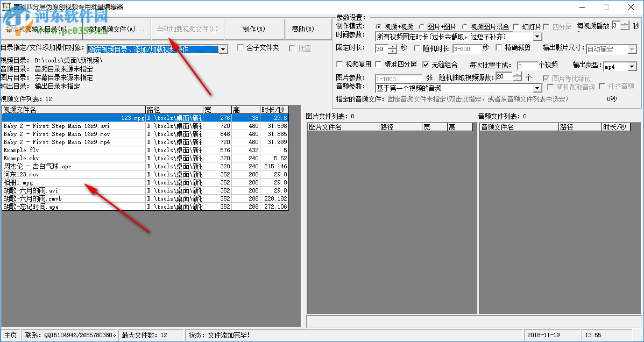Select Baby 2 - First Step Main 16x9.mov
This screenshot has height=342, width=644.
click(x=145, y=134)
